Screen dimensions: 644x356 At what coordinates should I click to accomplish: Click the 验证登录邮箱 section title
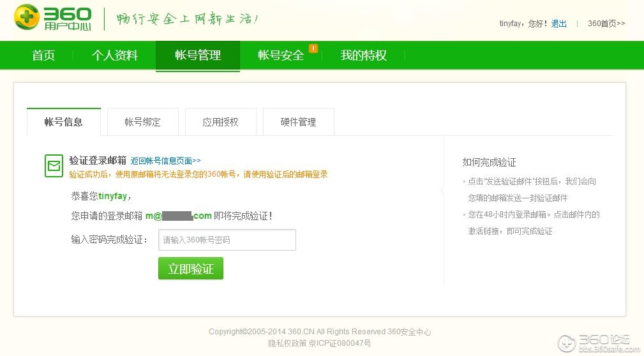98,160
